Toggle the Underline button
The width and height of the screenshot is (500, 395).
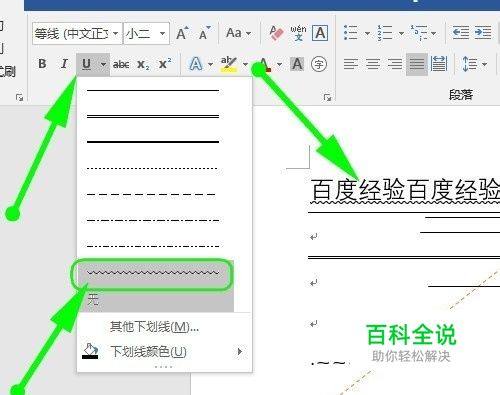pyautogui.click(x=86, y=64)
